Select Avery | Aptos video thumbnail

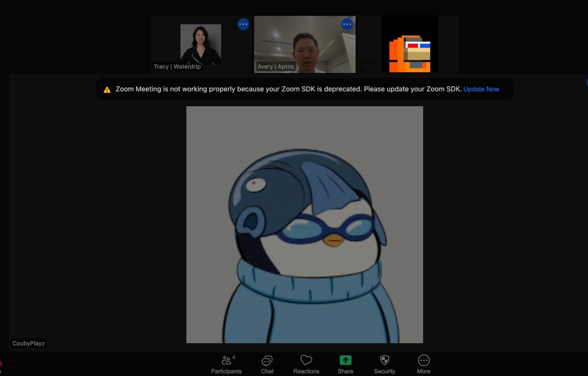[305, 45]
